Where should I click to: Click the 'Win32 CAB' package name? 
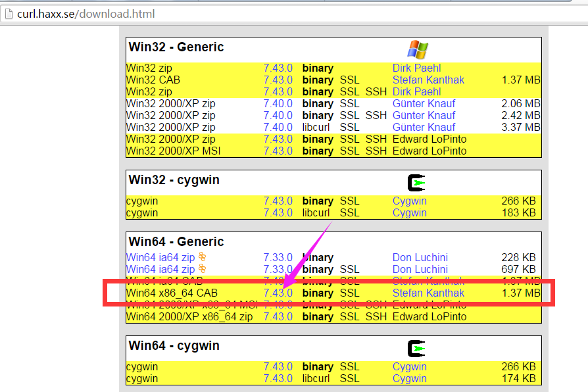tap(153, 80)
